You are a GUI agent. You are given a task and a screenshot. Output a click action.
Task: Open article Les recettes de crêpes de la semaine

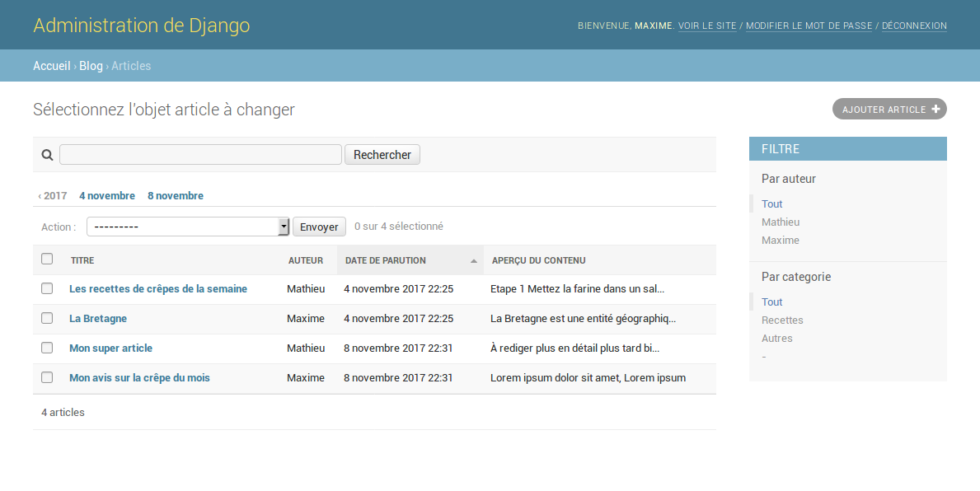158,288
